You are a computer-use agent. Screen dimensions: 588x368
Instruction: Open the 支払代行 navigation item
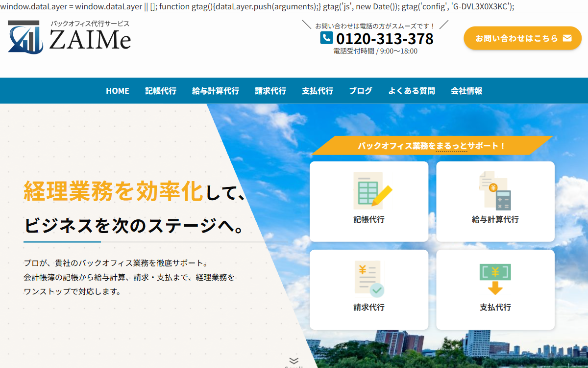click(318, 91)
